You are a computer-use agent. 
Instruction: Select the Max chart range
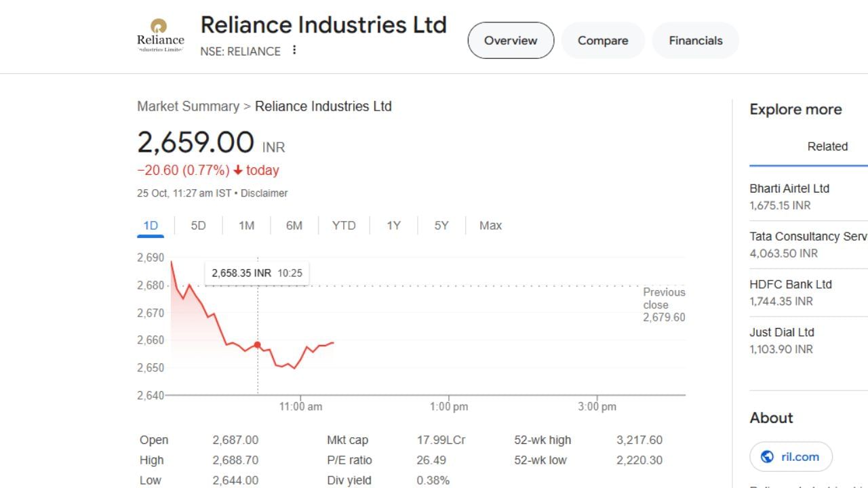tap(490, 226)
